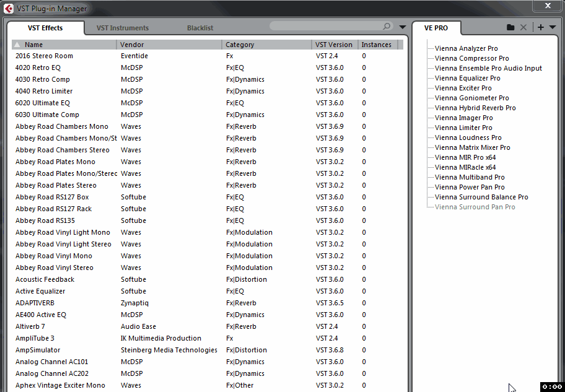Select Analog Channel AC101 row
This screenshot has height=392, width=565.
pos(207,362)
